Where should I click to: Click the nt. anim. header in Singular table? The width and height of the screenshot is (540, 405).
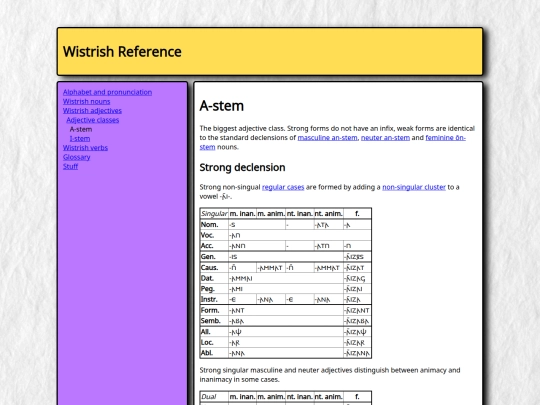(x=329, y=214)
